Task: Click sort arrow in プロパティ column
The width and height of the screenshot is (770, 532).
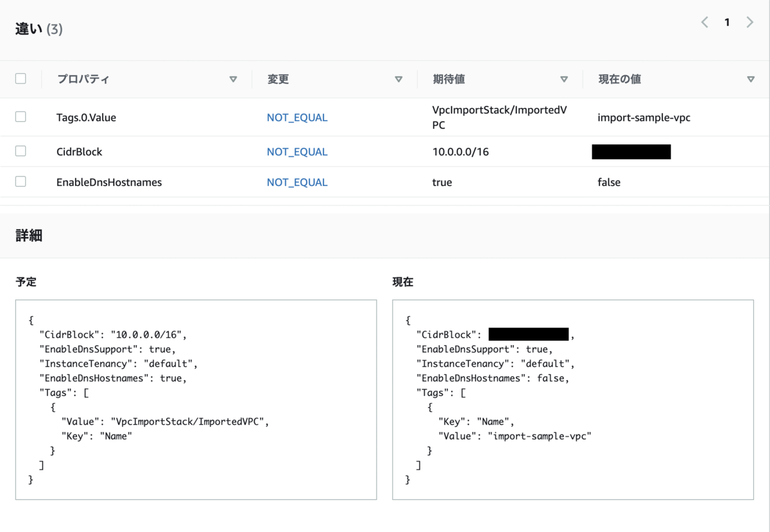Action: (233, 80)
